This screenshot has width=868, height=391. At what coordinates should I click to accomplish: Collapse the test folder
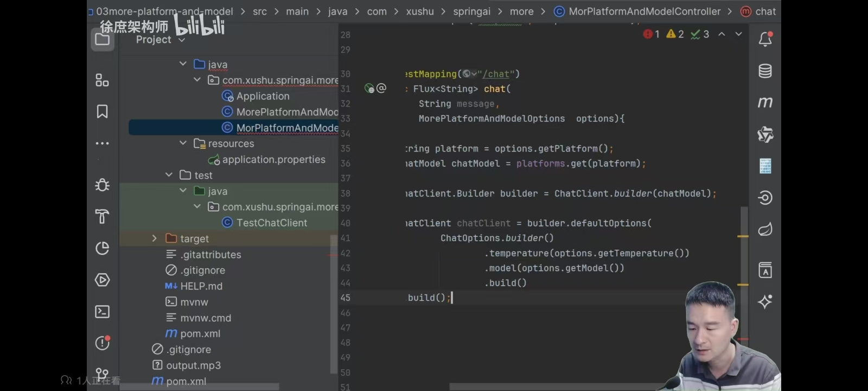(169, 175)
